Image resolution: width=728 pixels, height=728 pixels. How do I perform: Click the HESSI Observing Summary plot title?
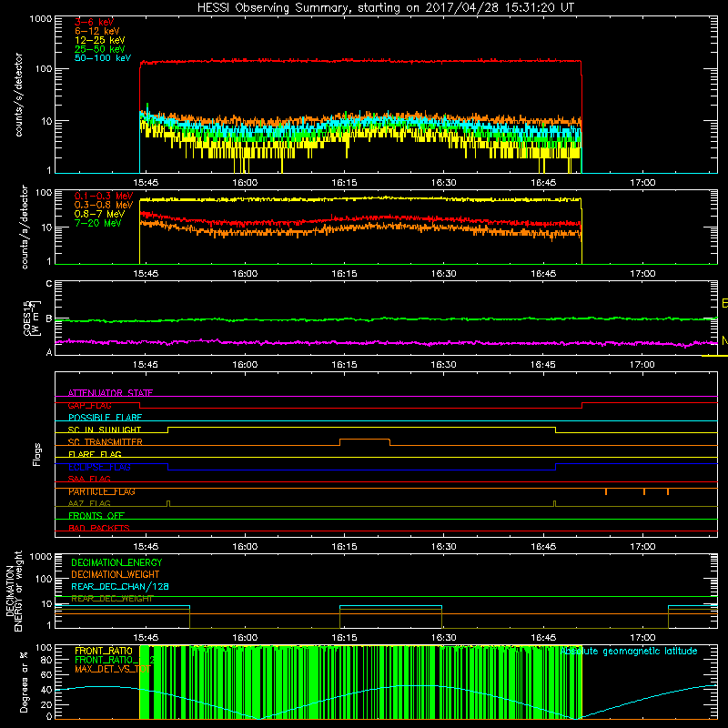click(386, 7)
